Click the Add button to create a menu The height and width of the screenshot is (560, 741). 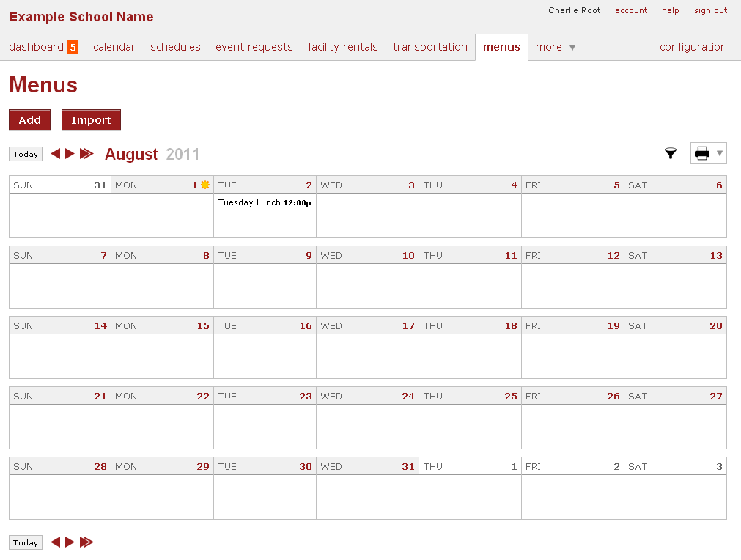tap(29, 119)
